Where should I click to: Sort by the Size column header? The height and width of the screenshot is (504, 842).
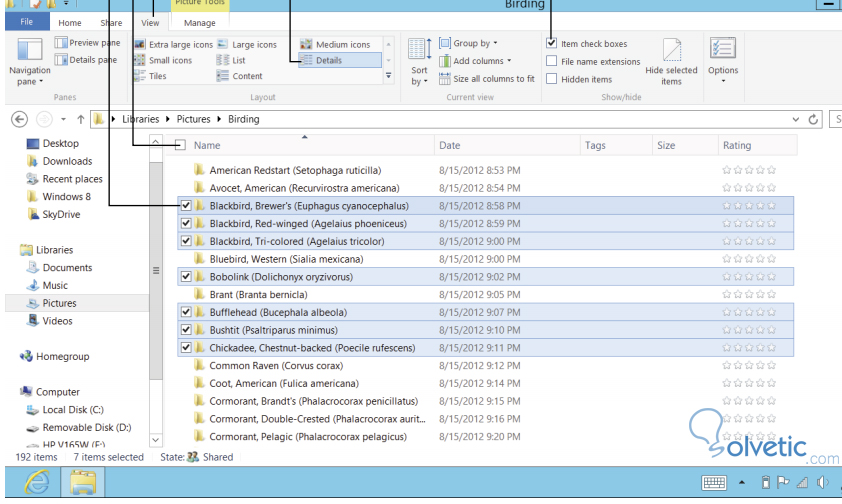[685, 145]
